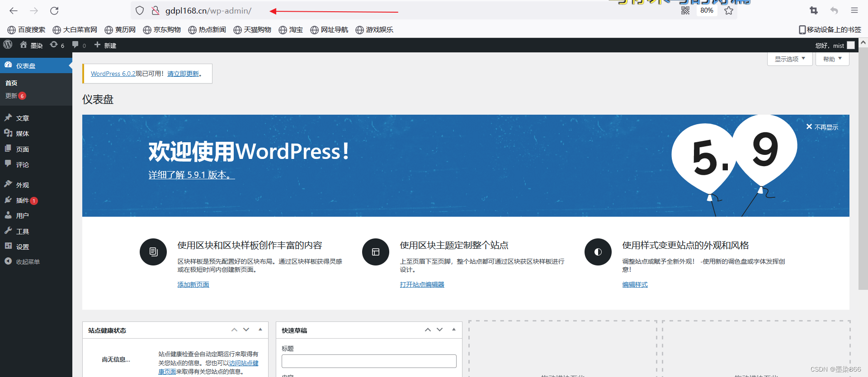868x377 pixels.
Task: Click the 80% zoom level indicator
Action: point(707,10)
